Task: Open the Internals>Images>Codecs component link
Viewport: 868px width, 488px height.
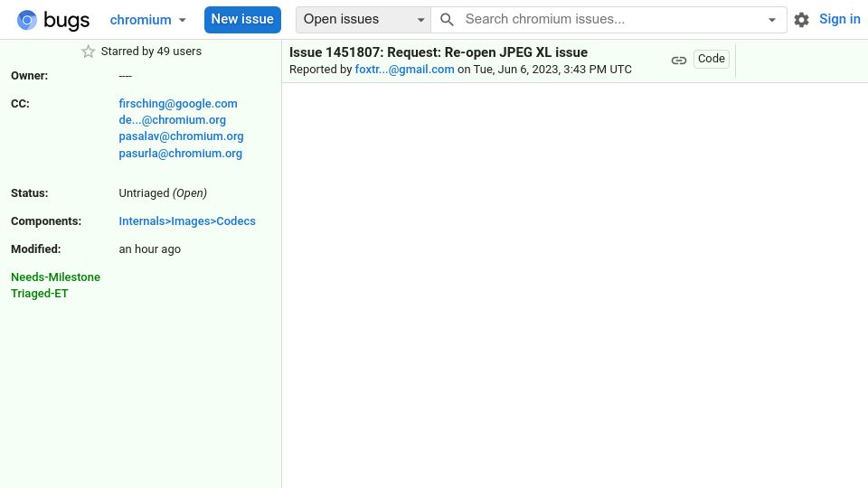Action: point(187,221)
